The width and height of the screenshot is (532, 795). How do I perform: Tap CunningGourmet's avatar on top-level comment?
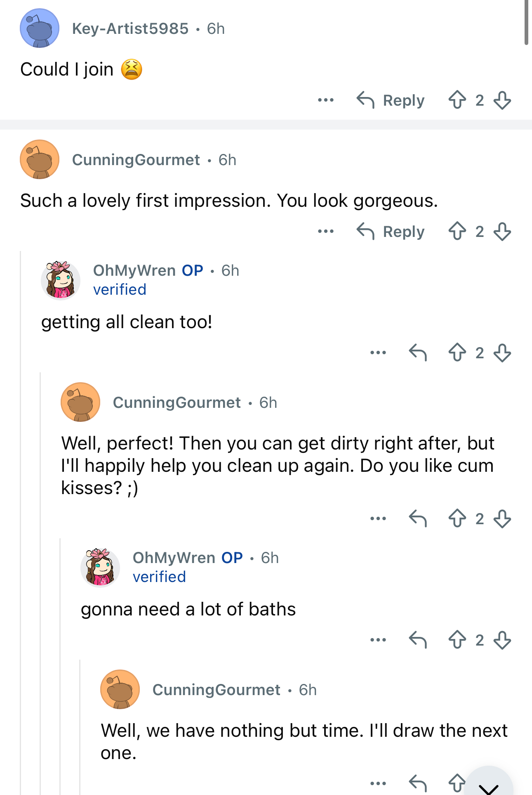(x=40, y=159)
